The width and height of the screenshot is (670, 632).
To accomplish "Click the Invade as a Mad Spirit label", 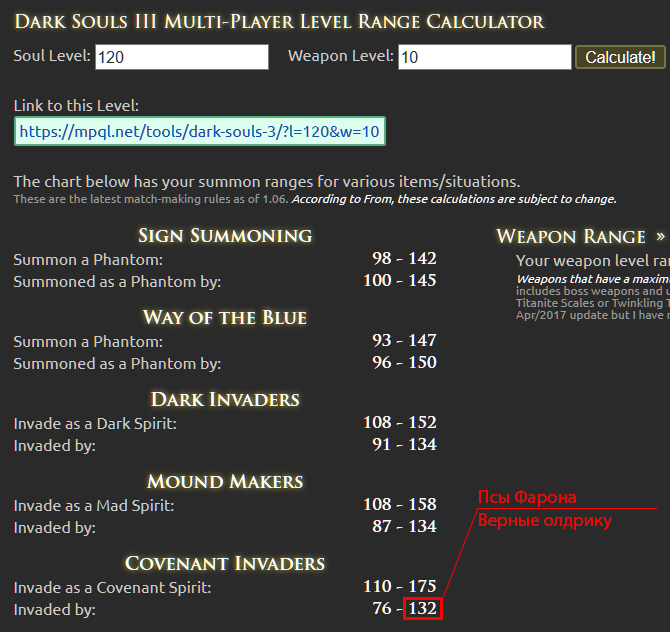I will (94, 506).
